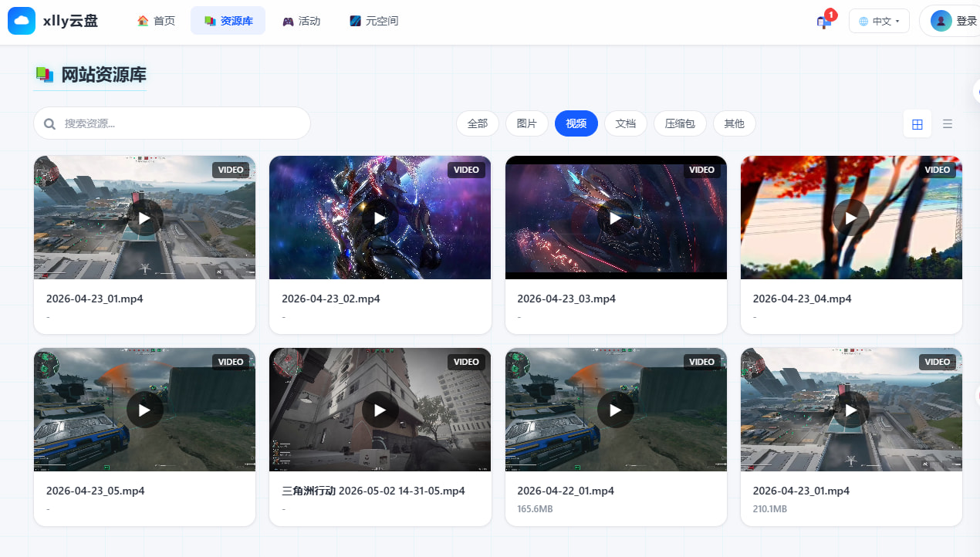Image resolution: width=980 pixels, height=557 pixels.
Task: Click the 165.6MB file size text
Action: click(x=535, y=509)
